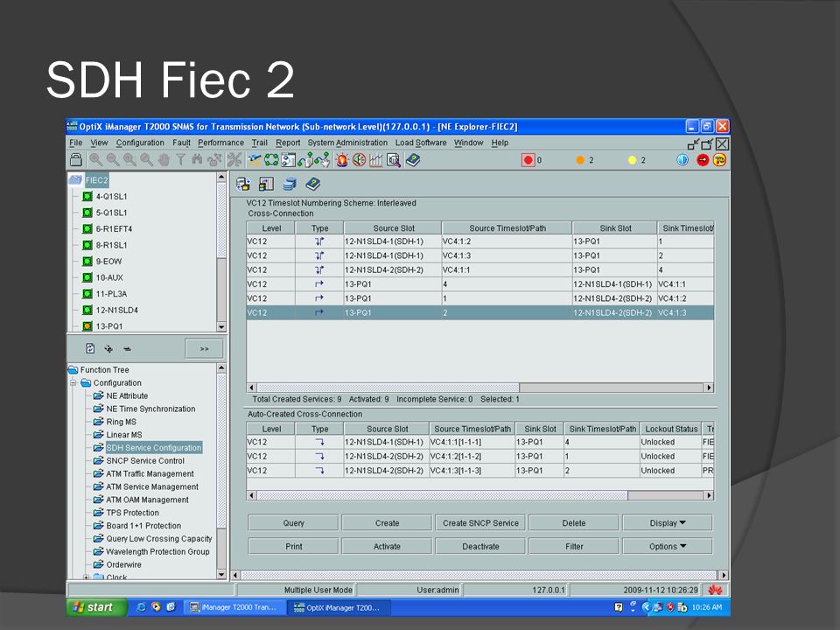Open the File menu
This screenshot has width=840, height=630.
[75, 143]
